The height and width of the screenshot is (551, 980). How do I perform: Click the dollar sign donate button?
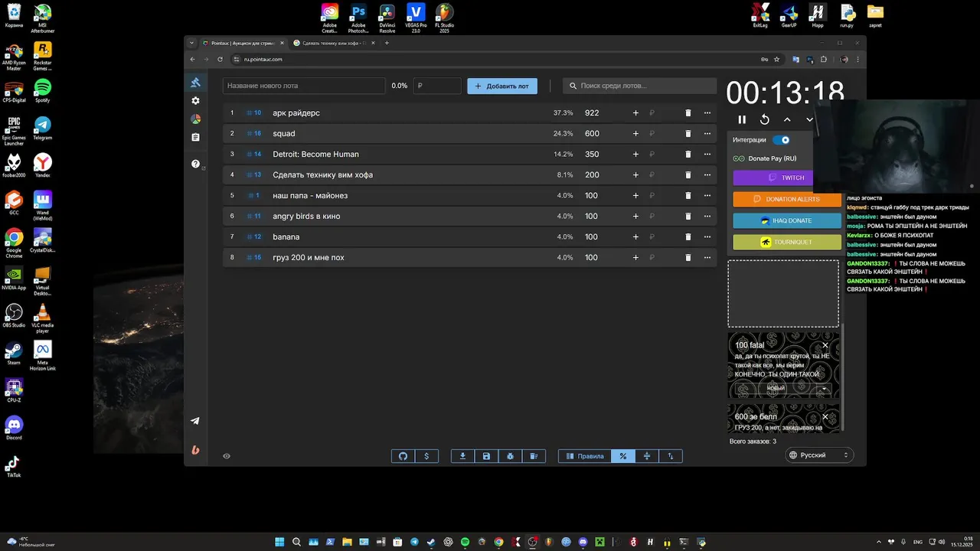pos(426,456)
